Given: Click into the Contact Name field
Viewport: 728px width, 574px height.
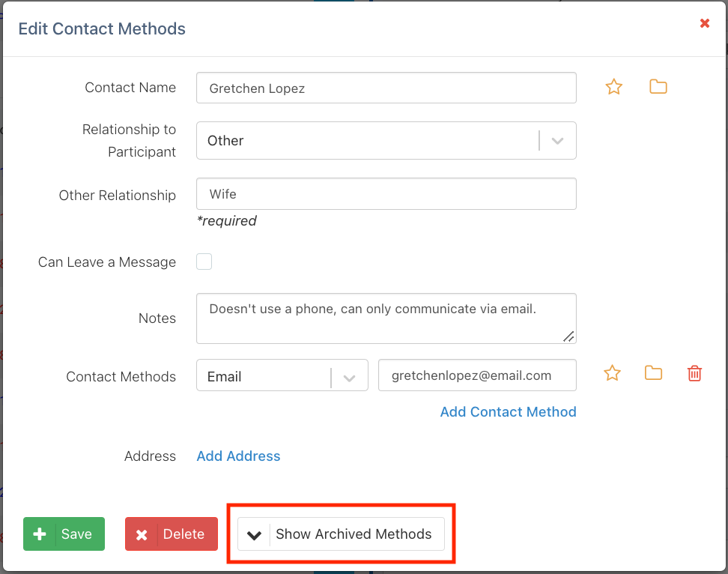Looking at the screenshot, I should [386, 88].
